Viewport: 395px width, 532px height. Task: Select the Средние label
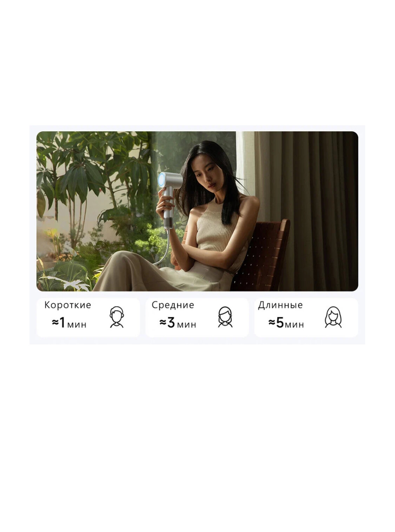173,305
